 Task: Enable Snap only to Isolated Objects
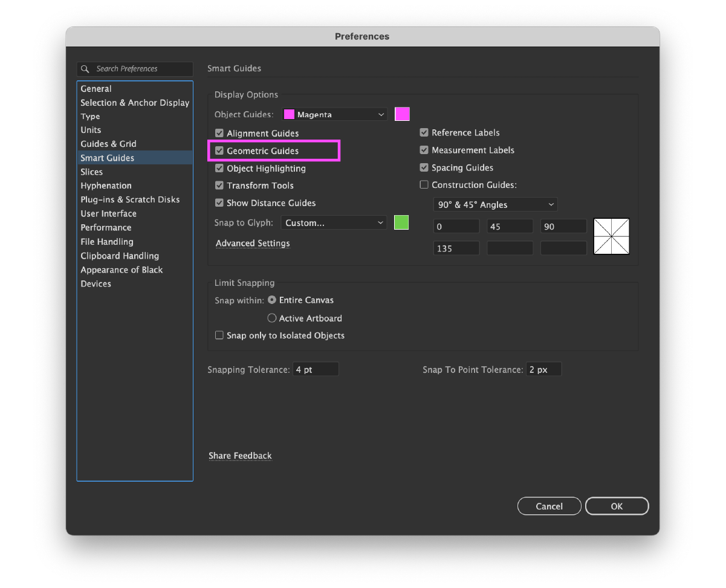pyautogui.click(x=219, y=335)
